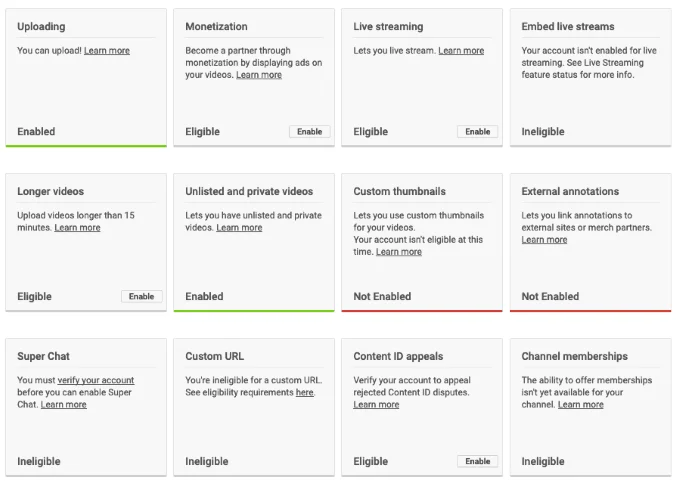Screen dimensions: 680x484
Task: Open Learn more link under Uploading
Action: [x=107, y=51]
